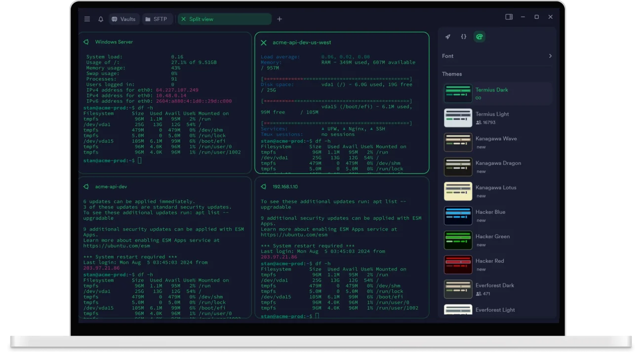642x364 pixels.
Task: Click the 192.168.1.10 pane title
Action: [285, 187]
